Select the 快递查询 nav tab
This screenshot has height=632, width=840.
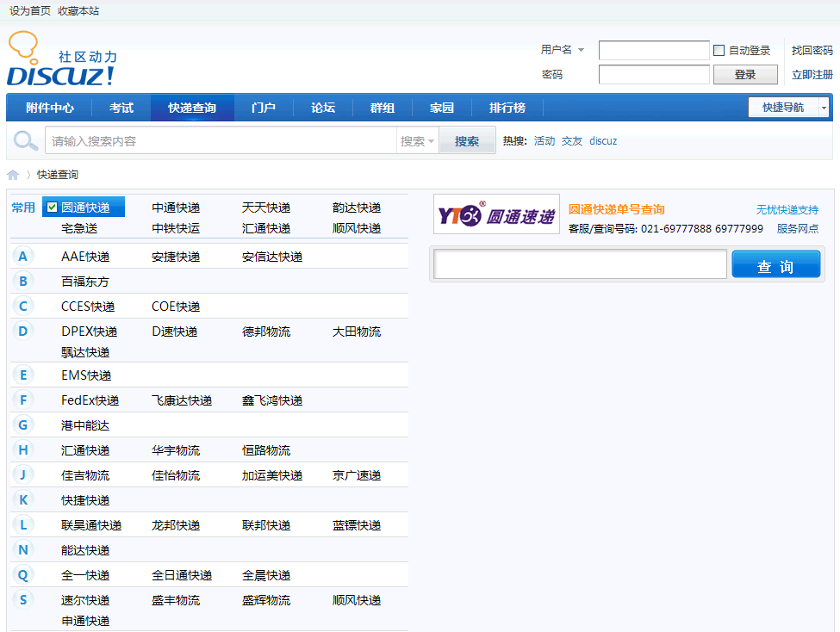click(192, 108)
